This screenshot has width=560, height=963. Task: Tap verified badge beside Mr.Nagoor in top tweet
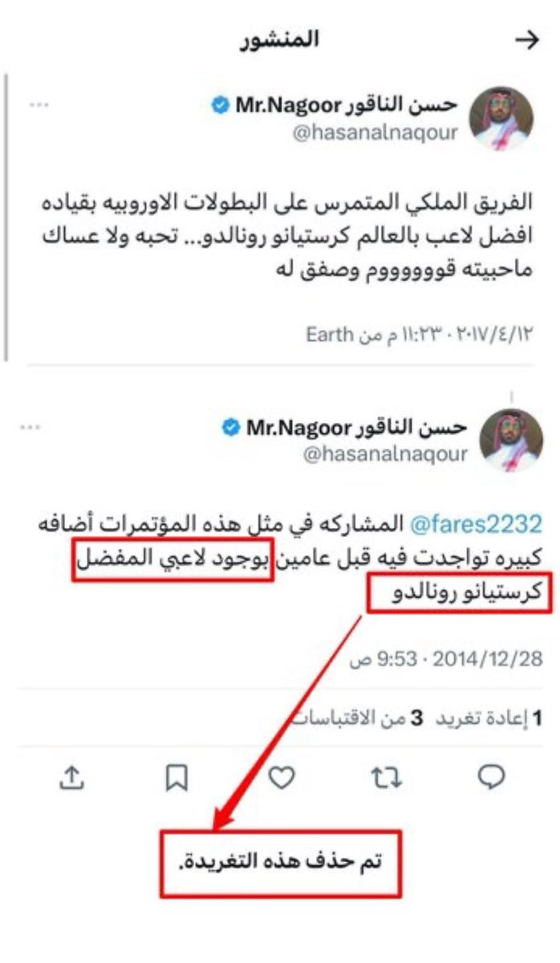click(221, 106)
